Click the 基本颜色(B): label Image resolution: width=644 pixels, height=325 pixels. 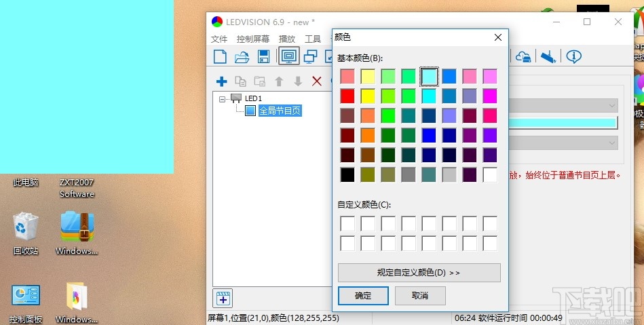pos(360,58)
